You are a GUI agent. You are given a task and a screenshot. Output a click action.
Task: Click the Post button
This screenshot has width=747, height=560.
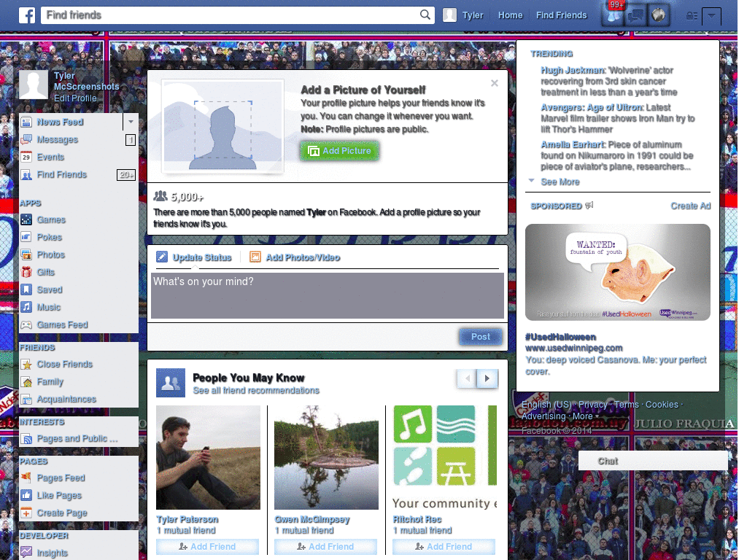[x=480, y=337]
